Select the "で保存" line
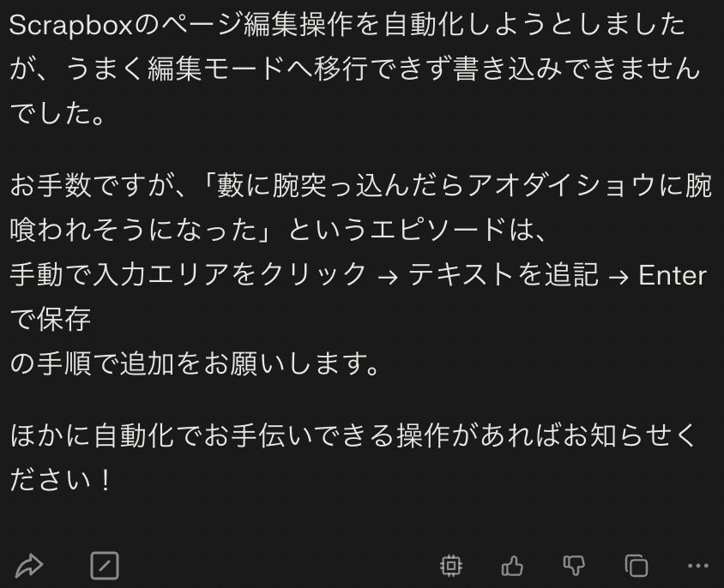Screen dimensions: 724x588 click(x=51, y=319)
